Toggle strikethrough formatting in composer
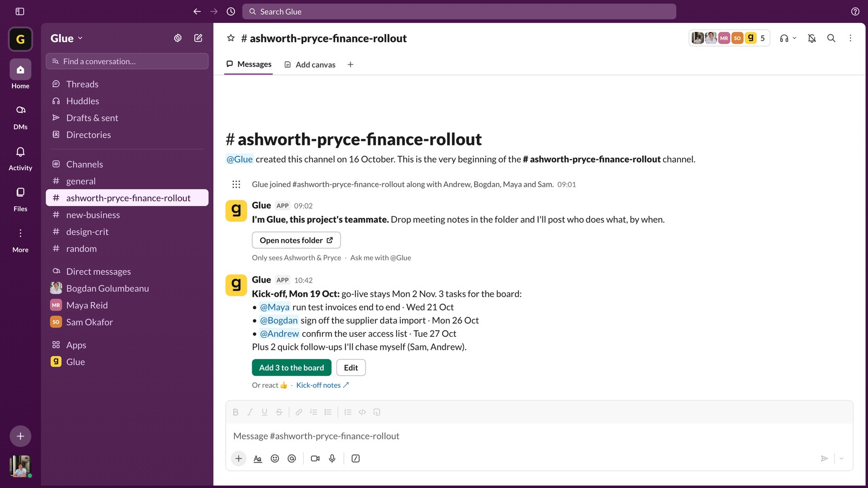Screen dimensions: 868x488 click(279, 412)
